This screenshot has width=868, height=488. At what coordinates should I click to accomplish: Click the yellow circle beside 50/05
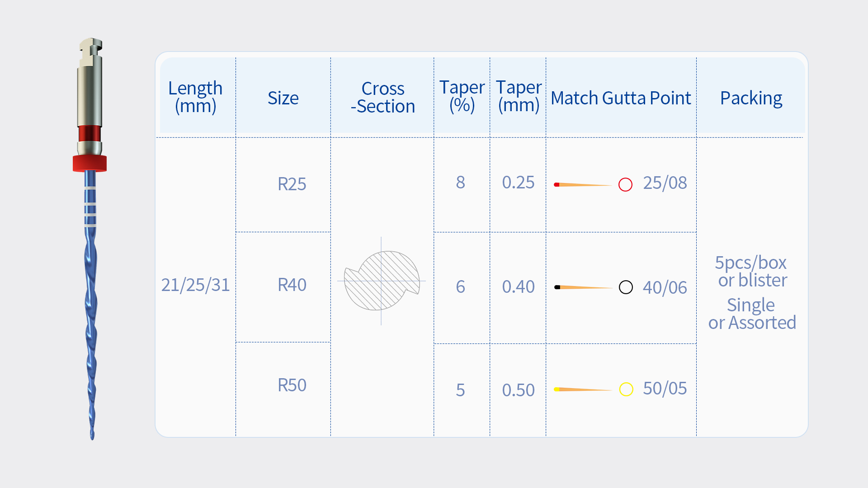tap(626, 389)
